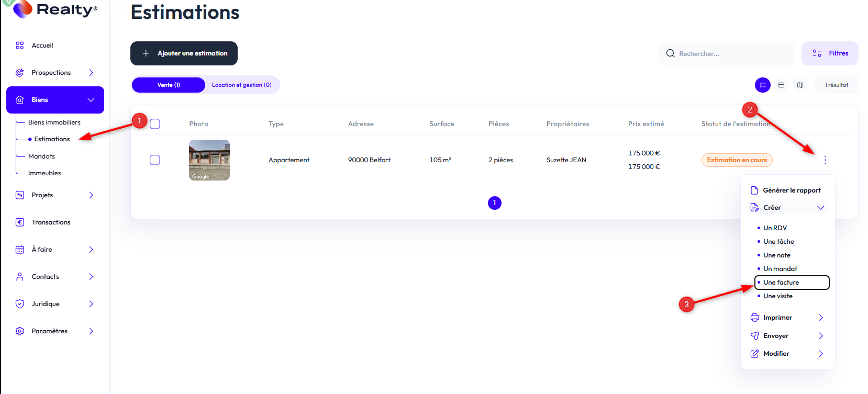Image resolution: width=868 pixels, height=394 pixels.
Task: Collapse the Créer submenu
Action: click(820, 208)
